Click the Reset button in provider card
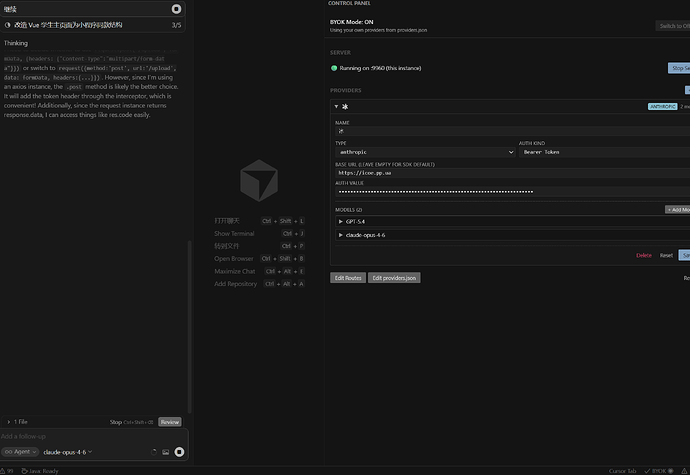The image size is (690, 475). coord(666,255)
